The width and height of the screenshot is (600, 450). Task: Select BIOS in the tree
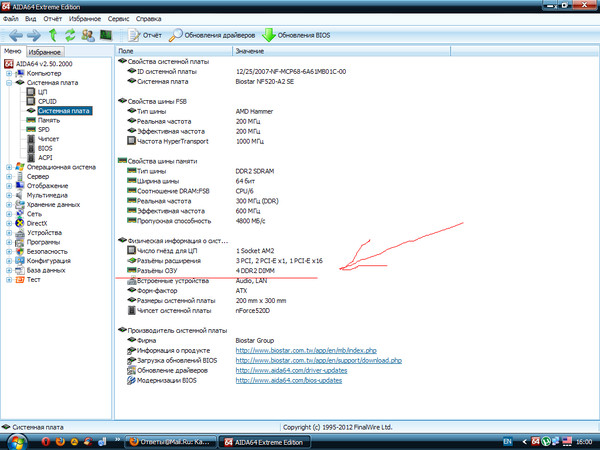coord(45,148)
